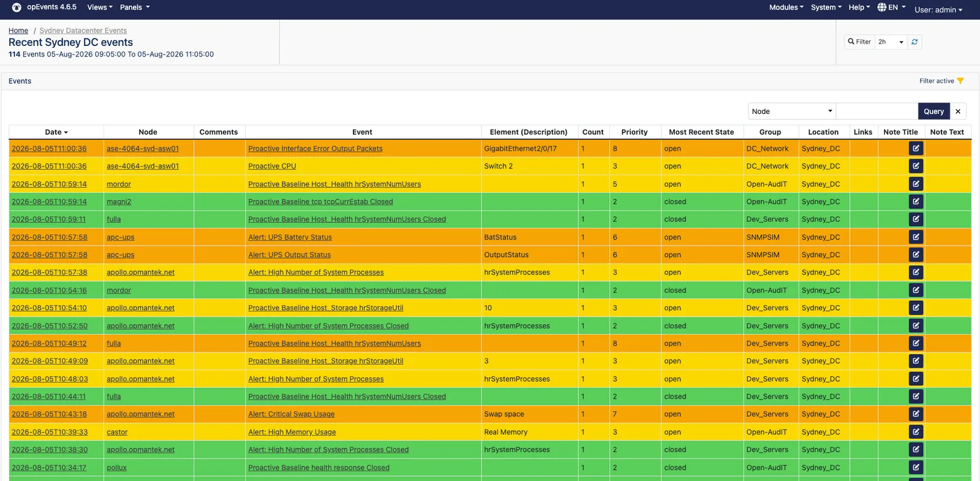Edit note for castor High Memory Usage

coord(916,432)
